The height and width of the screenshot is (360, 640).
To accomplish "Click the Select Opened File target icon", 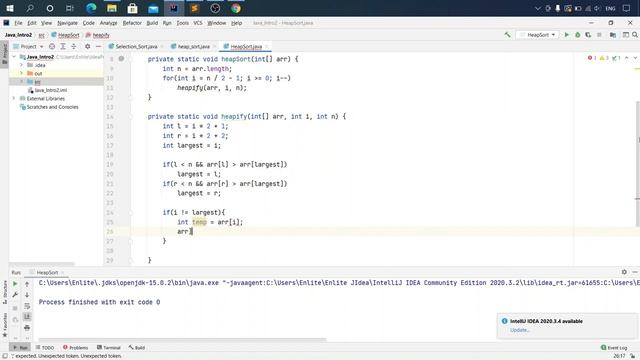I will tap(52, 47).
